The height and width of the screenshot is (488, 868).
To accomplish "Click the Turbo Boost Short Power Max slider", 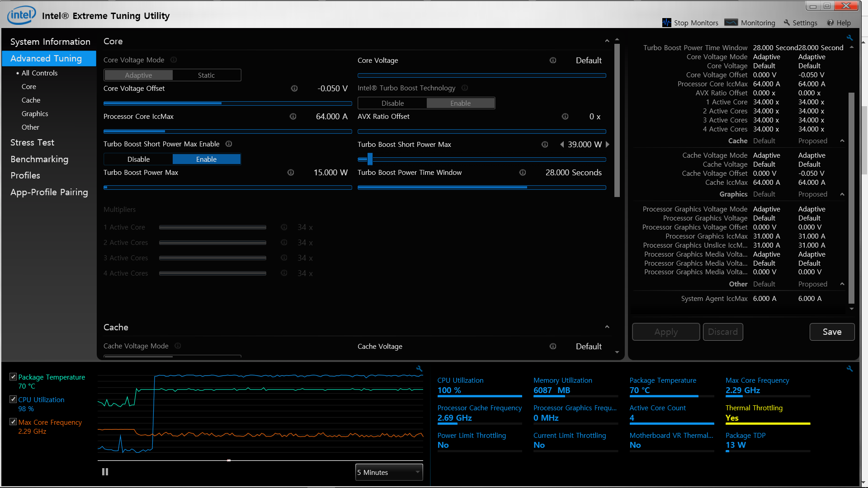I will [482, 159].
